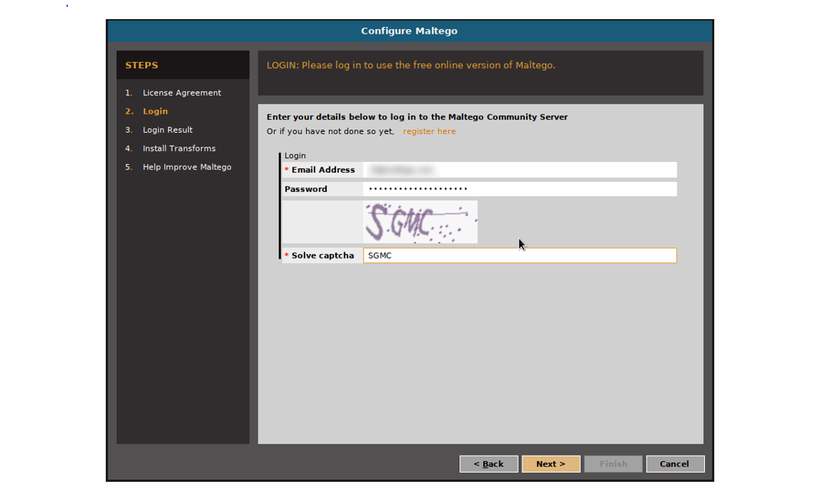Click the 'Email Address' label

[x=323, y=170]
